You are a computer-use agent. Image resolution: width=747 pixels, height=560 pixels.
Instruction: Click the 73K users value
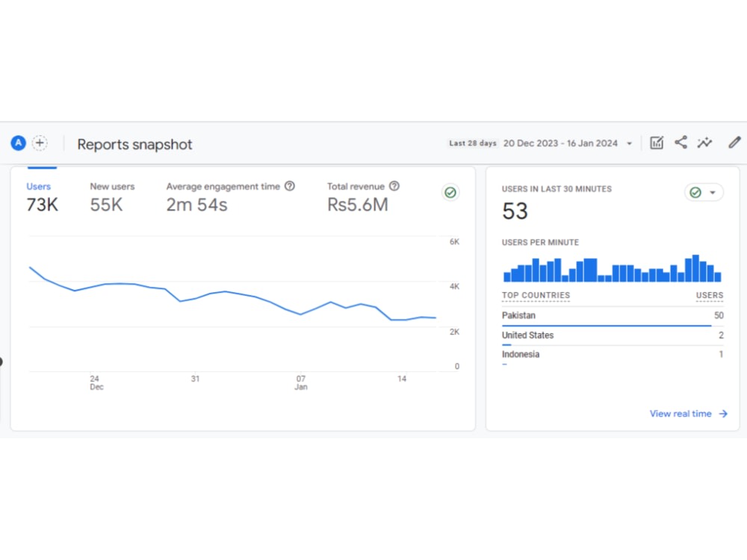42,205
